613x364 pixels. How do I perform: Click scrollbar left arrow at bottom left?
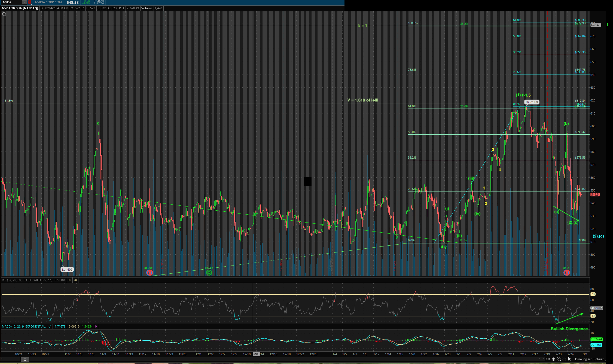2,359
